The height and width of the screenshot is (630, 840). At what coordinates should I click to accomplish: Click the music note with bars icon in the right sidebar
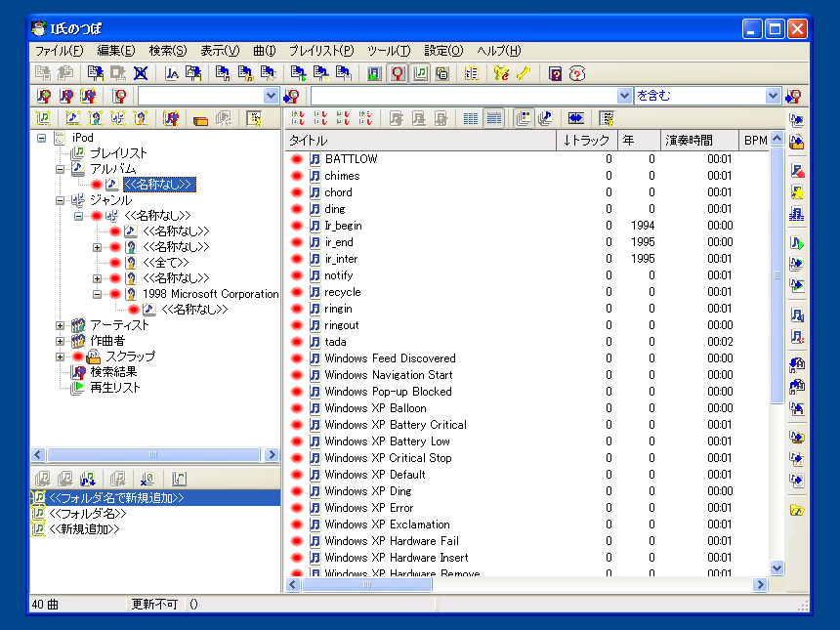[797, 214]
